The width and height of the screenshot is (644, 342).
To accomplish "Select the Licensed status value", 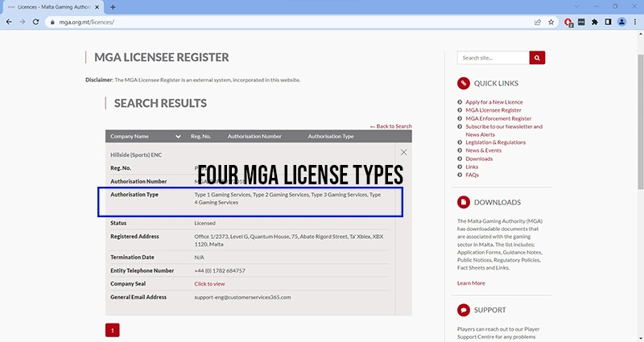I will pyautogui.click(x=204, y=223).
